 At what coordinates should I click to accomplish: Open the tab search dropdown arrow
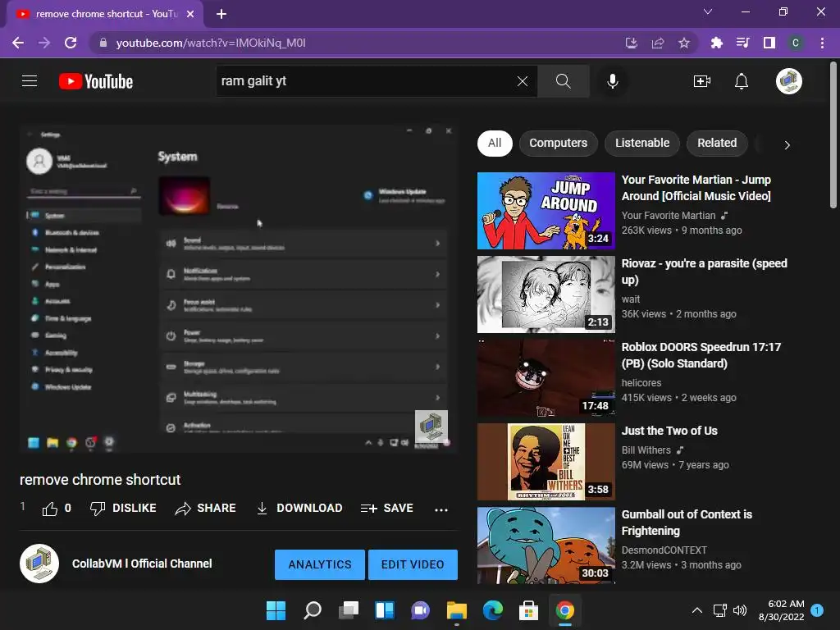tap(708, 11)
